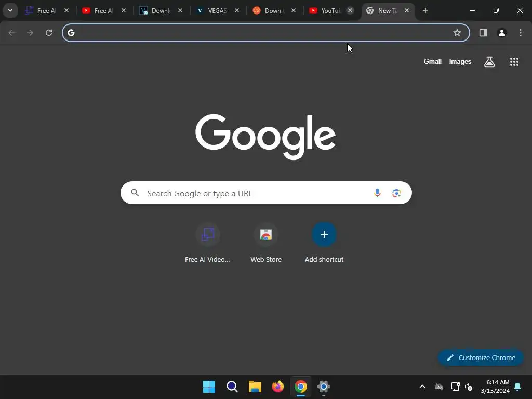
Task: Open Chrome's three-dot menu
Action: 521,33
